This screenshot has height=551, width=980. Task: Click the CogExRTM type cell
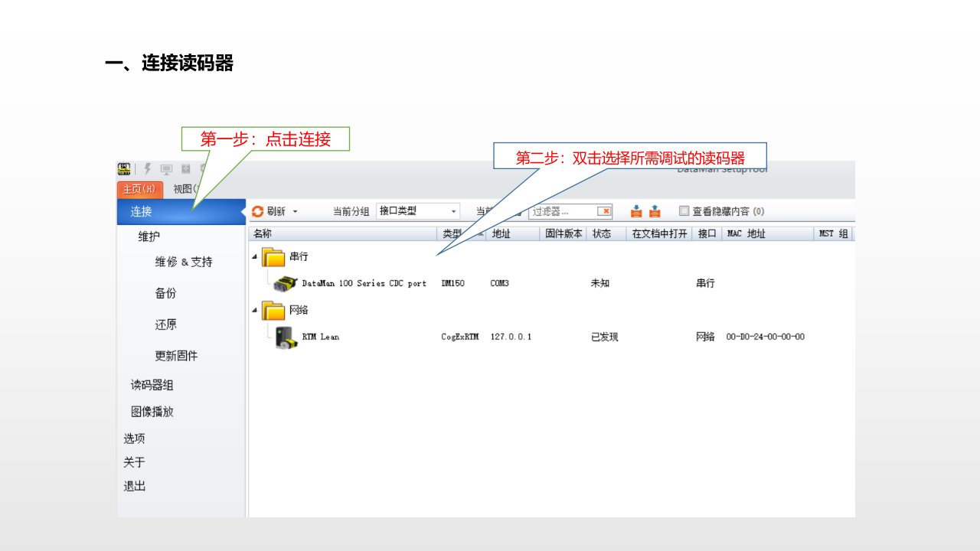click(460, 337)
